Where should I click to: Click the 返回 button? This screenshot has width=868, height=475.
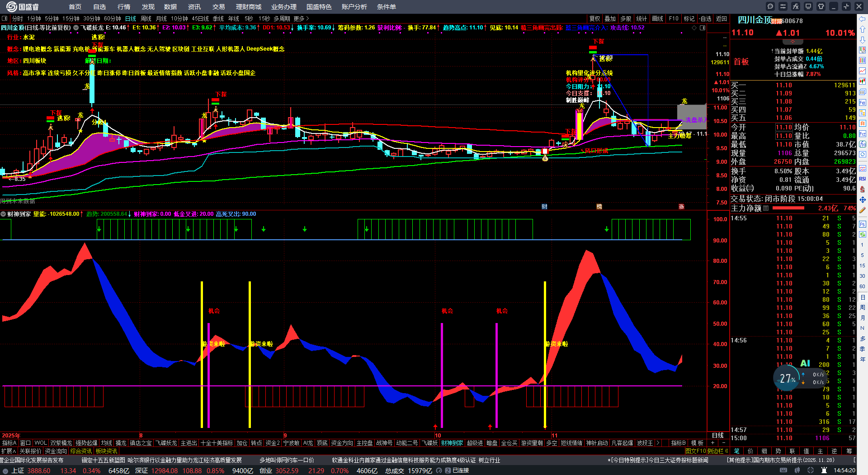722,19
